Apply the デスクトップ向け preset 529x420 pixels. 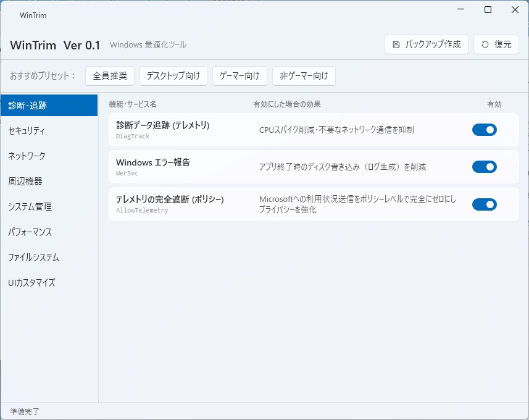point(173,75)
